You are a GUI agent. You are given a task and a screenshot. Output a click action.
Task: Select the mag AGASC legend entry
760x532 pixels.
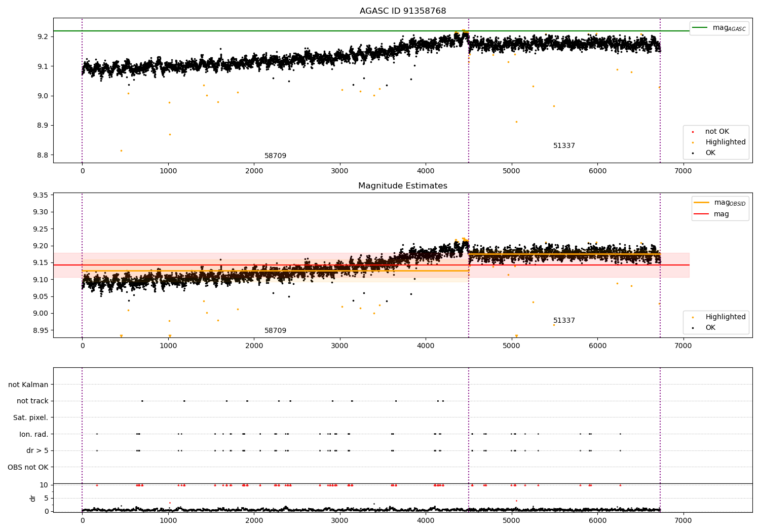tap(719, 28)
